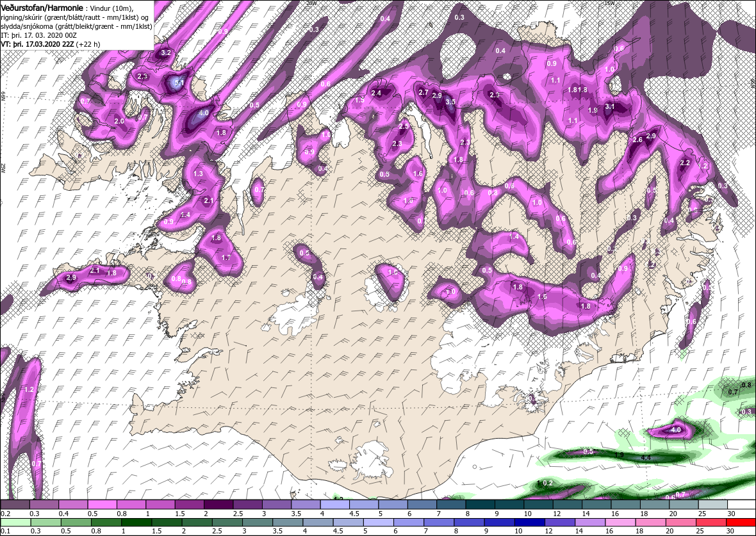756x536 pixels.
Task: Click the 'slydda/snjókoma' legend description line
Action: (x=76, y=26)
